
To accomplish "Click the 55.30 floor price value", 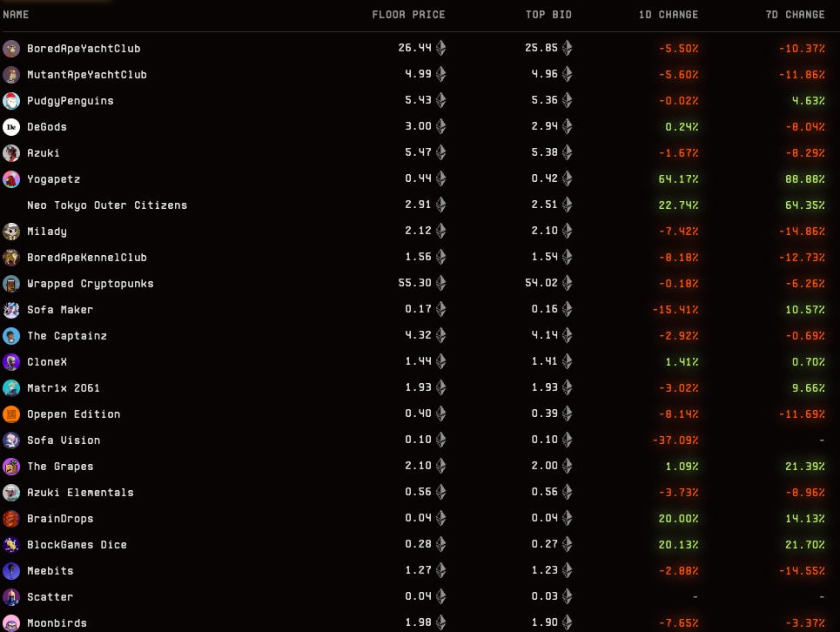I will 414,283.
